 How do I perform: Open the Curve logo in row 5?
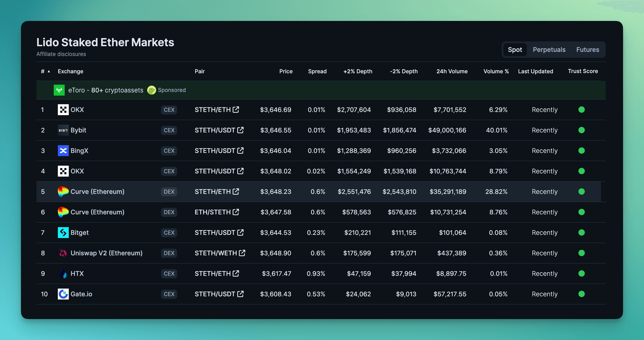coord(63,192)
